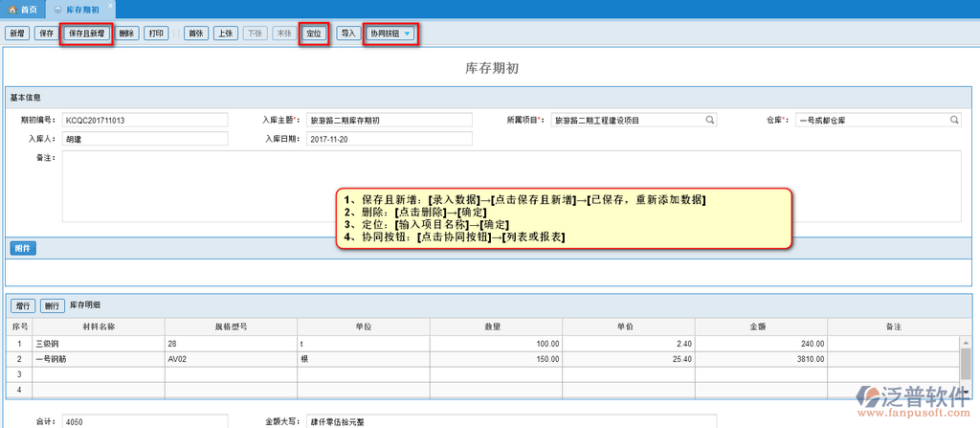
Task: Close the 库存期初 tab
Action: point(108,7)
